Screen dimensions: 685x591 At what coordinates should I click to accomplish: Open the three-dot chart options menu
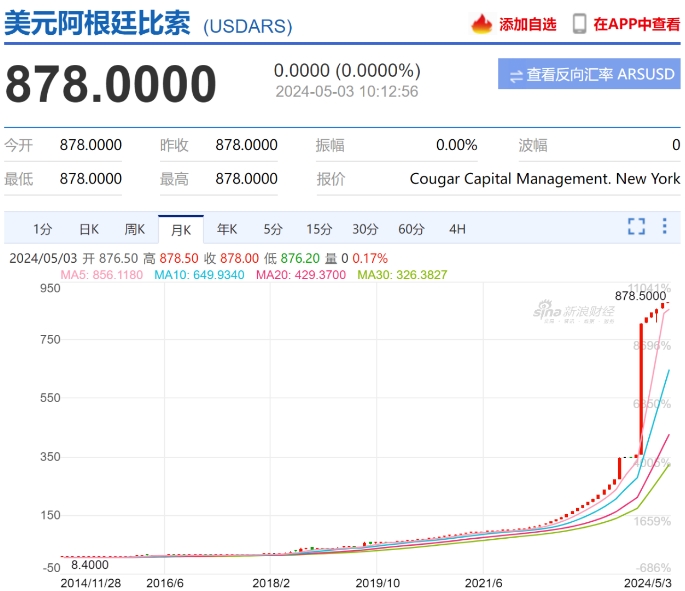pos(664,226)
